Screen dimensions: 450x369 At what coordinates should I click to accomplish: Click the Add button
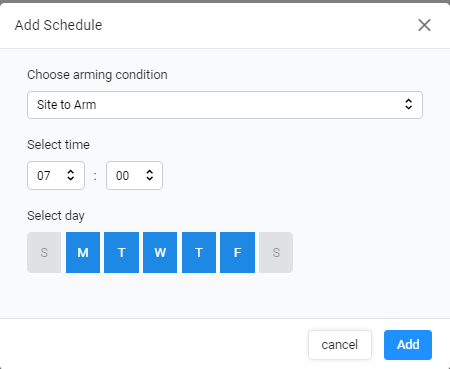(408, 345)
